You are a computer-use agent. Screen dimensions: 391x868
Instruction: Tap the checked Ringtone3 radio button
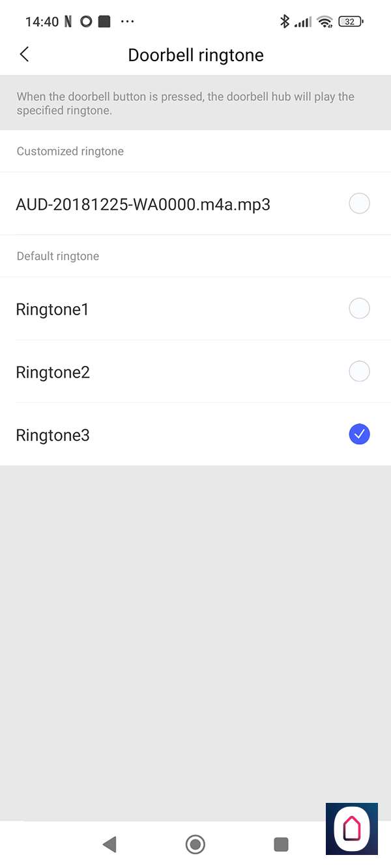[x=359, y=434]
